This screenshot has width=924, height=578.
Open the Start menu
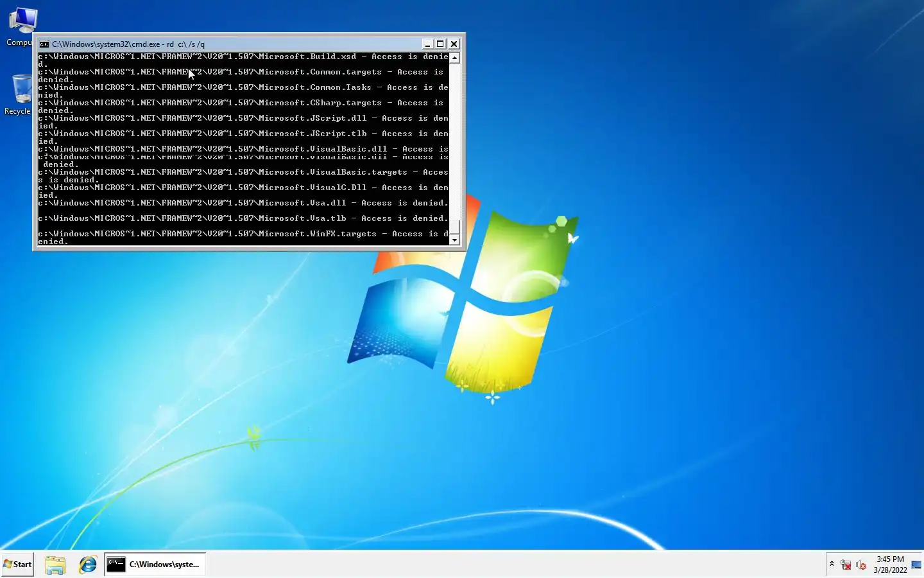(x=17, y=565)
